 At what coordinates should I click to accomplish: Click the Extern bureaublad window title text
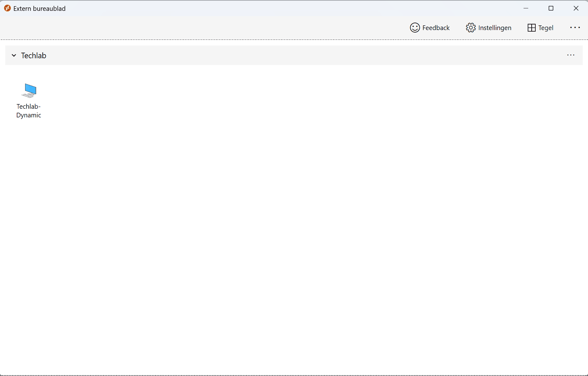[x=39, y=9]
